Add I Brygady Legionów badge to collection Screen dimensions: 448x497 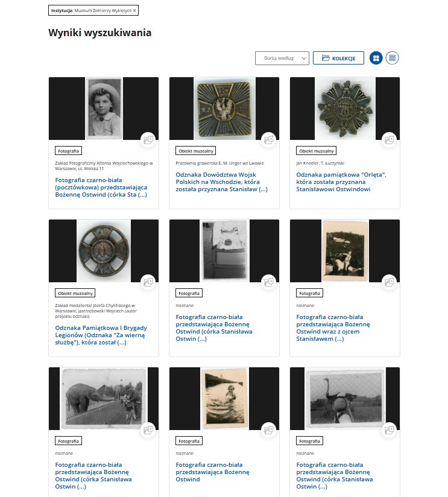(148, 282)
